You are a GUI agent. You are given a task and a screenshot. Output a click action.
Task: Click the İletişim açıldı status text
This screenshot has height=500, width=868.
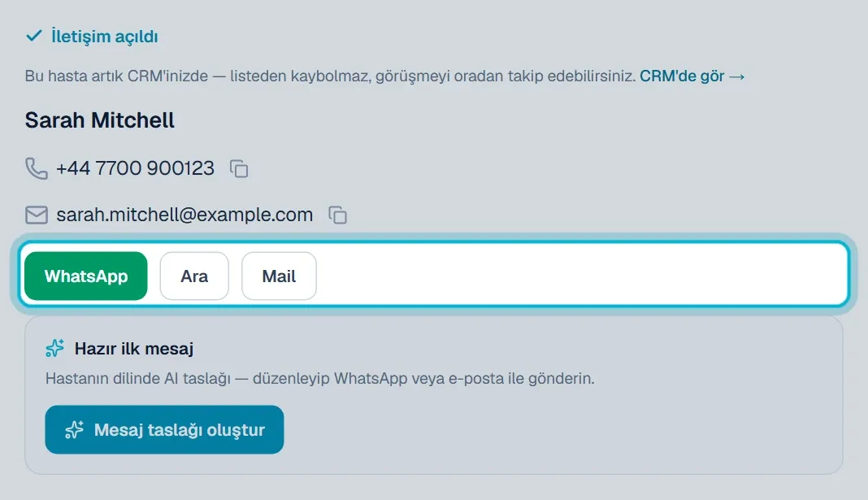coord(105,37)
